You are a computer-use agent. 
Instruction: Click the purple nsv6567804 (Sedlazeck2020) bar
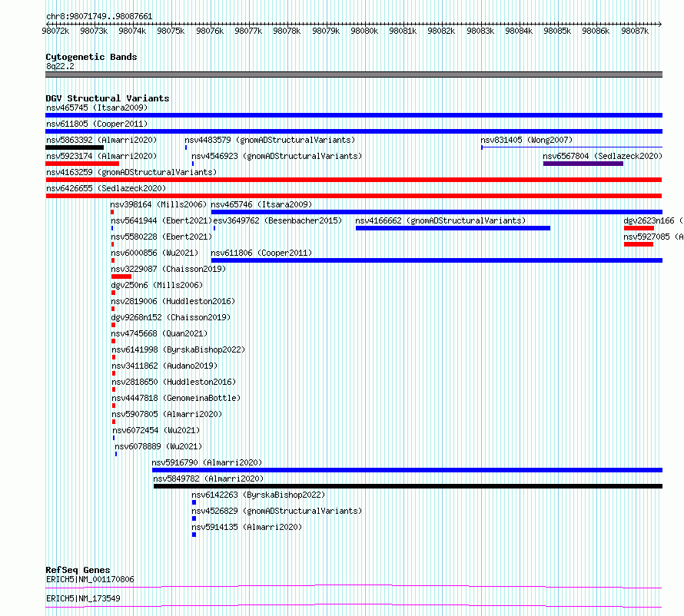click(583, 164)
